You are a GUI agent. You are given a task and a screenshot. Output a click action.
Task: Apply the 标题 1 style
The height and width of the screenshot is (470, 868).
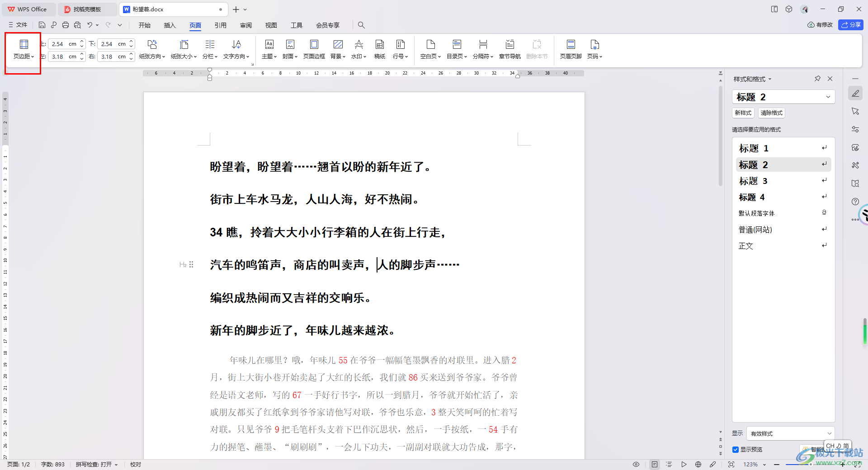pyautogui.click(x=783, y=148)
